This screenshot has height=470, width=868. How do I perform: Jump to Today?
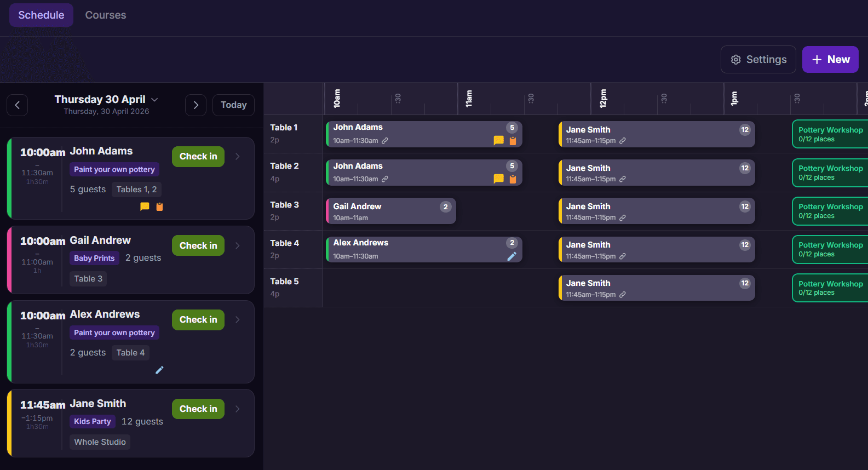pos(233,105)
